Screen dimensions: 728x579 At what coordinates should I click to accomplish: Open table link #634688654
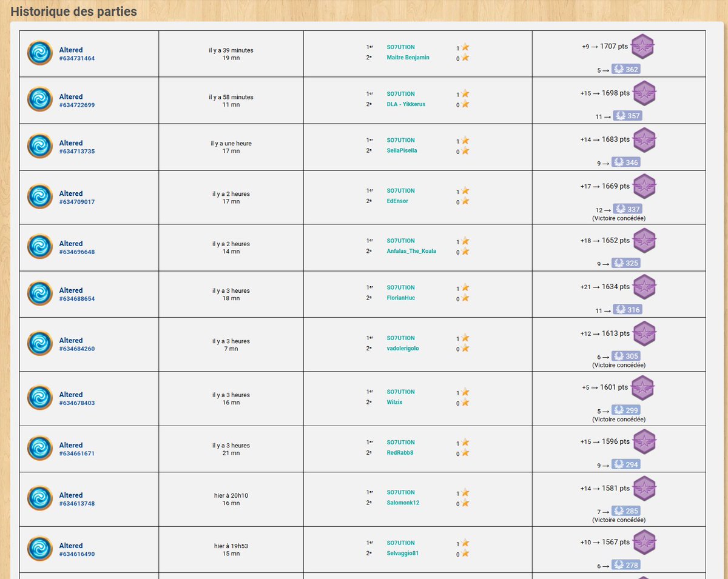[77, 299]
